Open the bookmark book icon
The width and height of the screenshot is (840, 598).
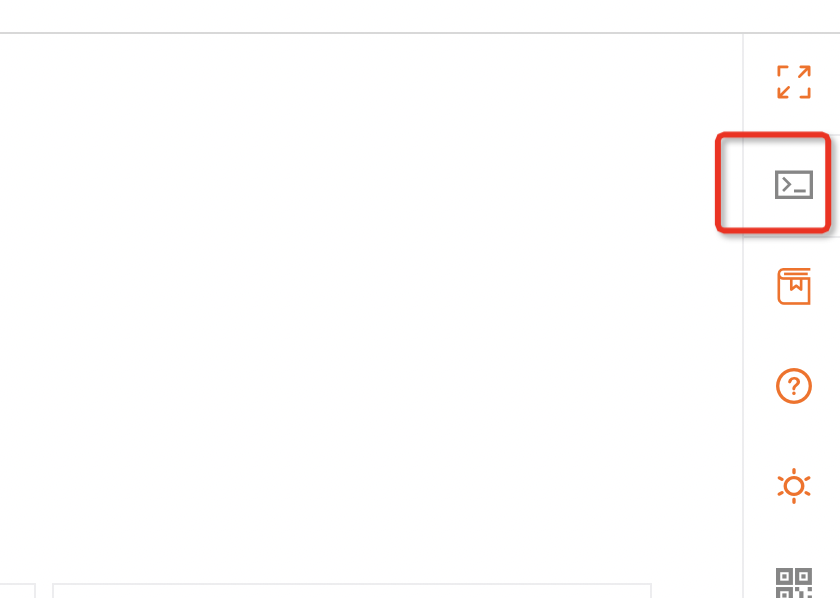point(793,286)
